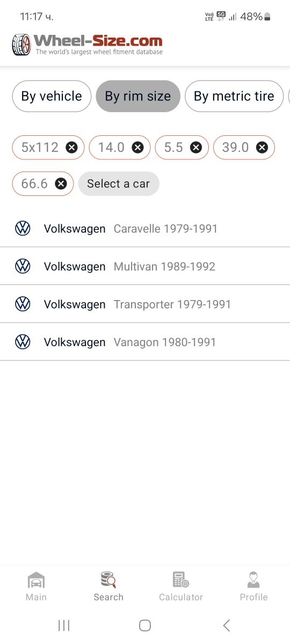Screen dimensions: 290x644
Task: Click the Wheel-Size.com logo
Action: point(87,45)
